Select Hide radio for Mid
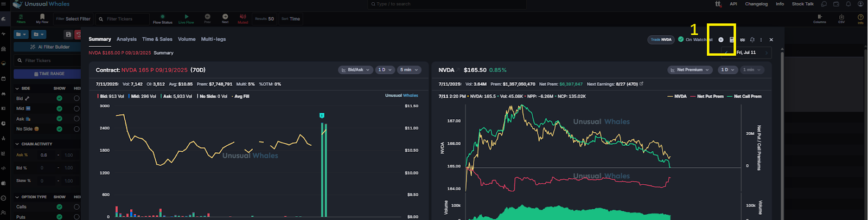 (76, 108)
